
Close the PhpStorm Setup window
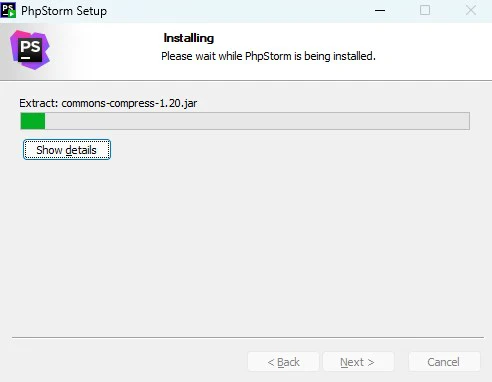(470, 10)
